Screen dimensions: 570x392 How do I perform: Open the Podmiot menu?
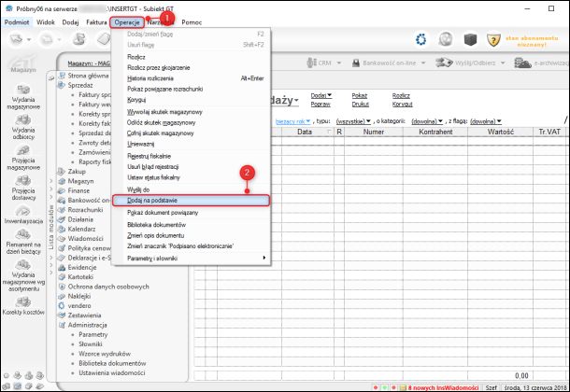[x=17, y=22]
